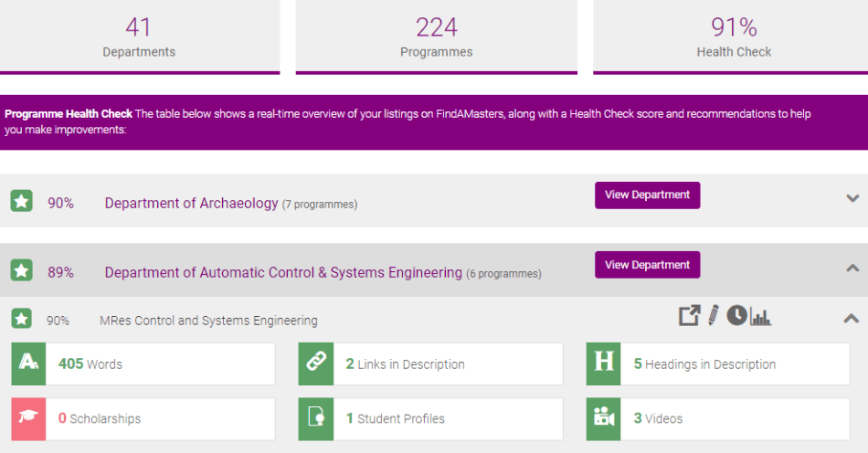Image resolution: width=868 pixels, height=453 pixels.
Task: Click the Links in Description chain icon
Action: 316,363
